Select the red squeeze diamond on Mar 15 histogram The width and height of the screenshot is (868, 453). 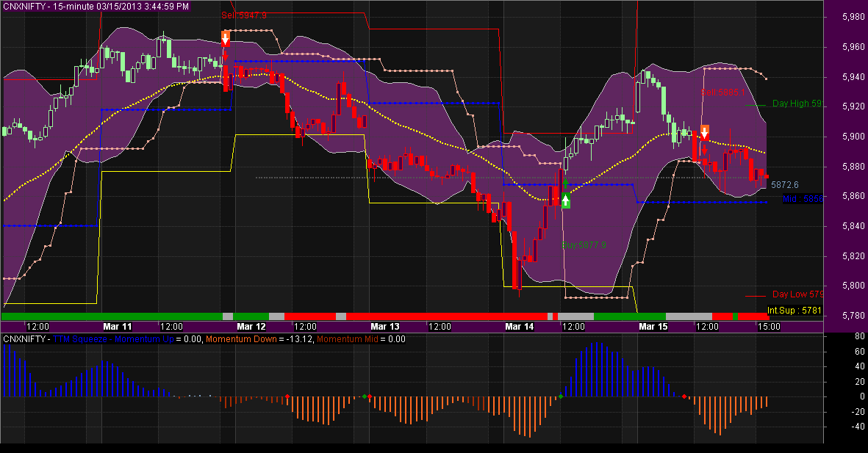pos(684,396)
